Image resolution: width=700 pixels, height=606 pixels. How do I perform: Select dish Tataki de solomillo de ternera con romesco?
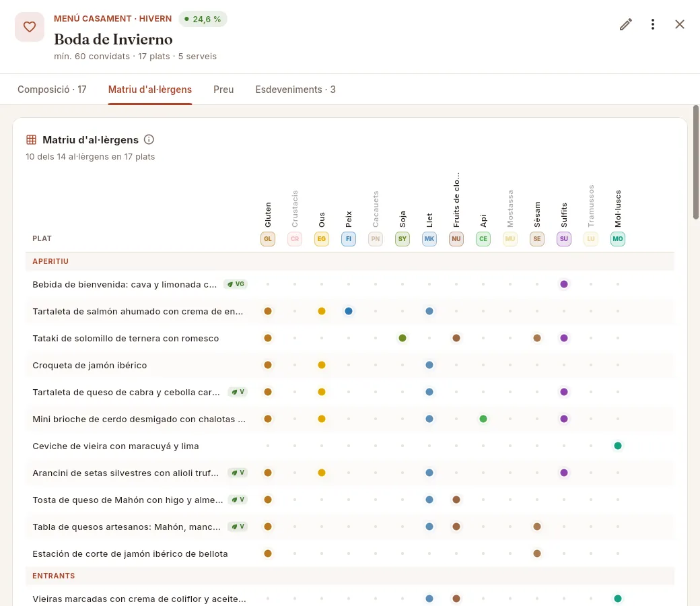click(126, 339)
